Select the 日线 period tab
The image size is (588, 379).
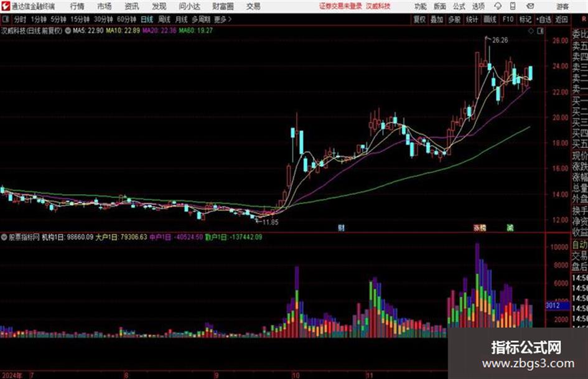point(147,19)
